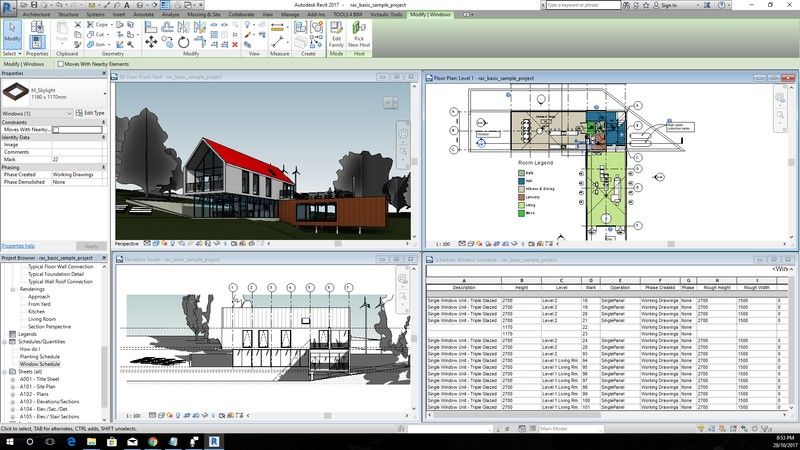
Task: Click the Move tool four-arrow icon
Action: coord(151,42)
